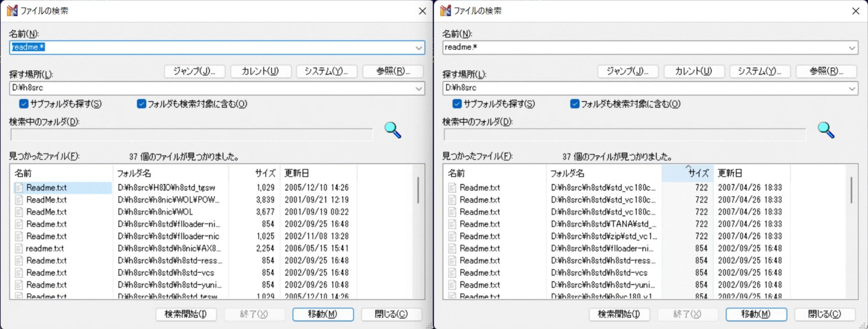This screenshot has width=868, height=329.
Task: Uncheck サブフォルダも探す in the right dialog
Action: click(x=457, y=104)
